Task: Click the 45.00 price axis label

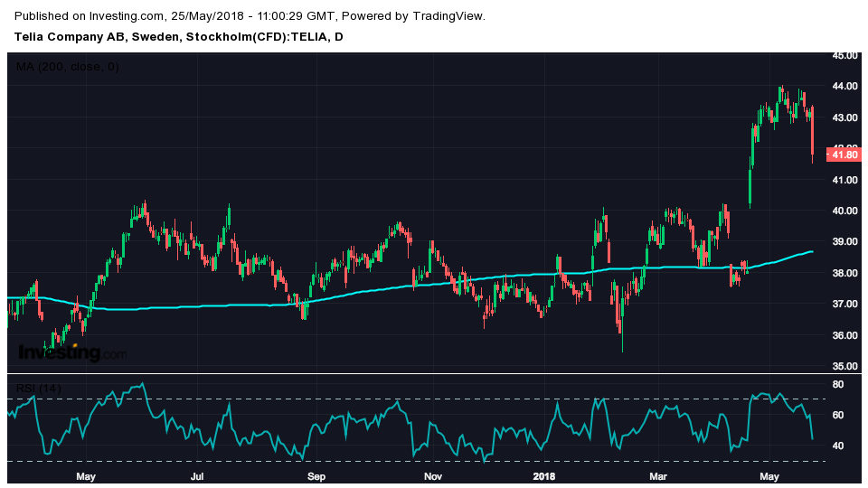Action: 844,55
